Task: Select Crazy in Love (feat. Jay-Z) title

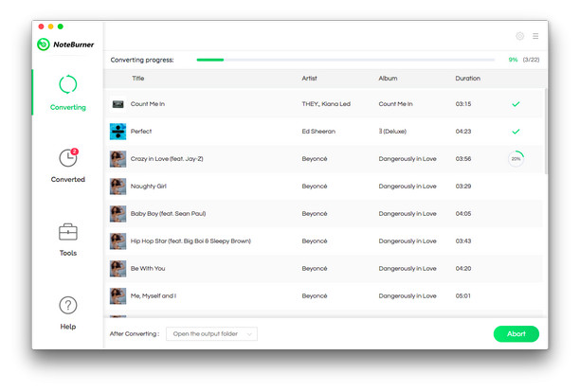Action: coord(167,159)
